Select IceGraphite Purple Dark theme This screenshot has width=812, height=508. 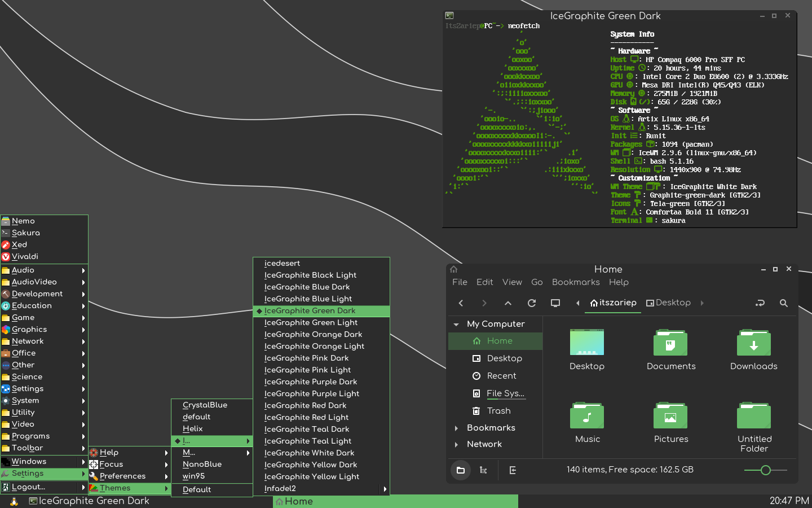[x=321, y=382]
